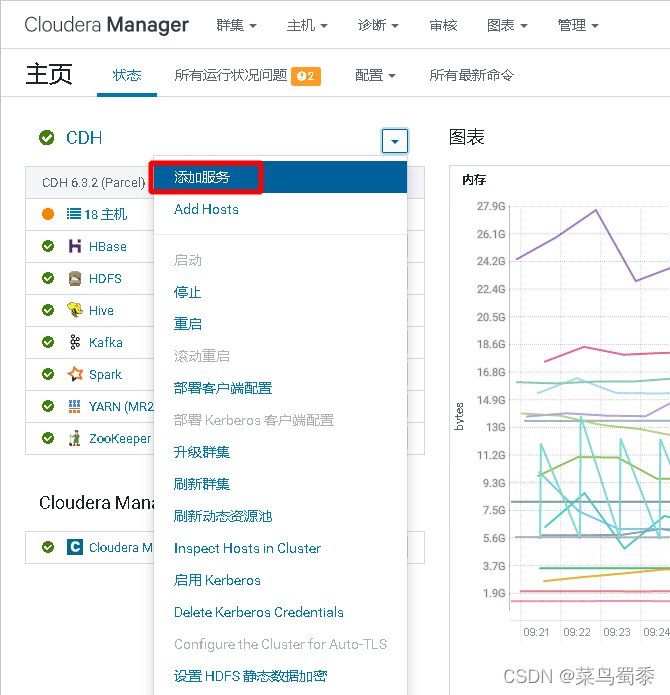670x695 pixels.
Task: Click the green status check for HDFS
Action: pos(48,278)
